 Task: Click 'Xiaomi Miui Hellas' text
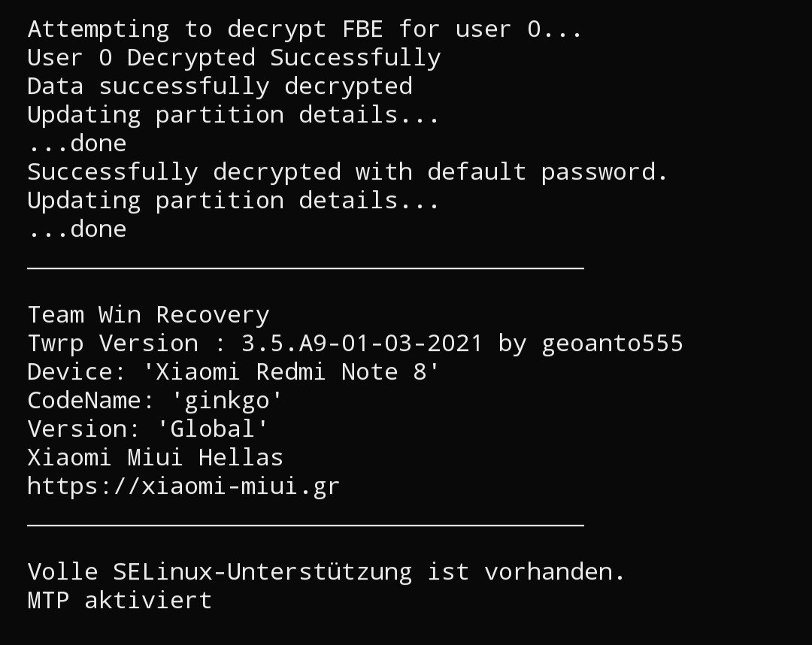pos(156,458)
